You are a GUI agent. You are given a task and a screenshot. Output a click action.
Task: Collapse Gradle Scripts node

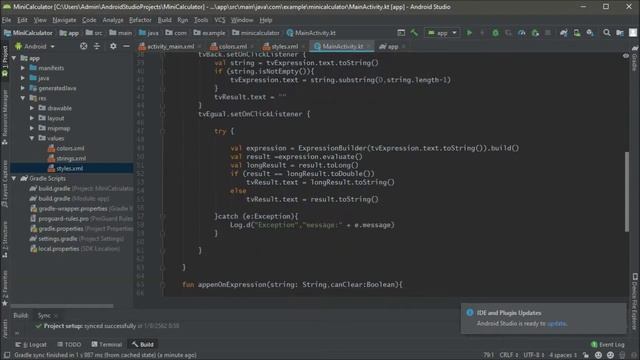coord(14,178)
